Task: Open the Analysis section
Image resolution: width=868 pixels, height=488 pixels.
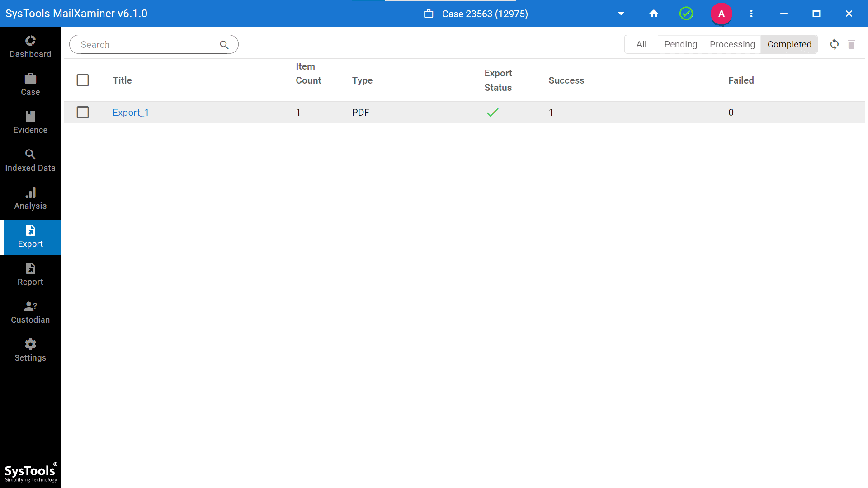Action: [30, 198]
